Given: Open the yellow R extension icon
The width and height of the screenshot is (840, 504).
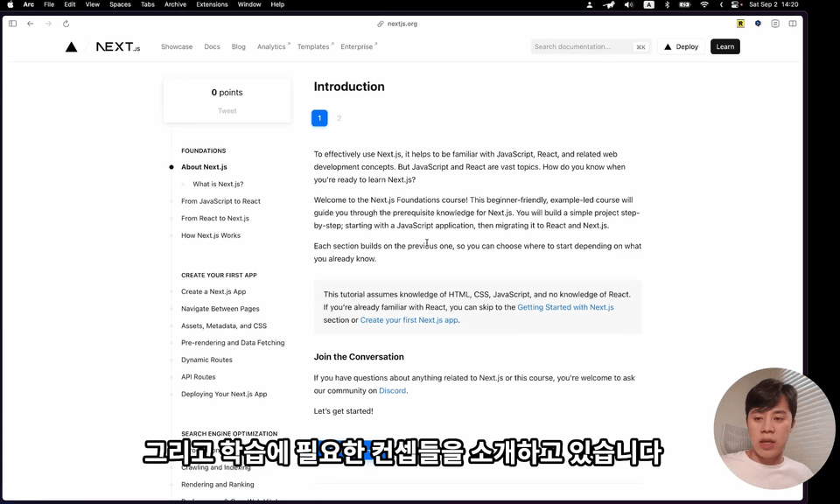Looking at the screenshot, I should 740,24.
